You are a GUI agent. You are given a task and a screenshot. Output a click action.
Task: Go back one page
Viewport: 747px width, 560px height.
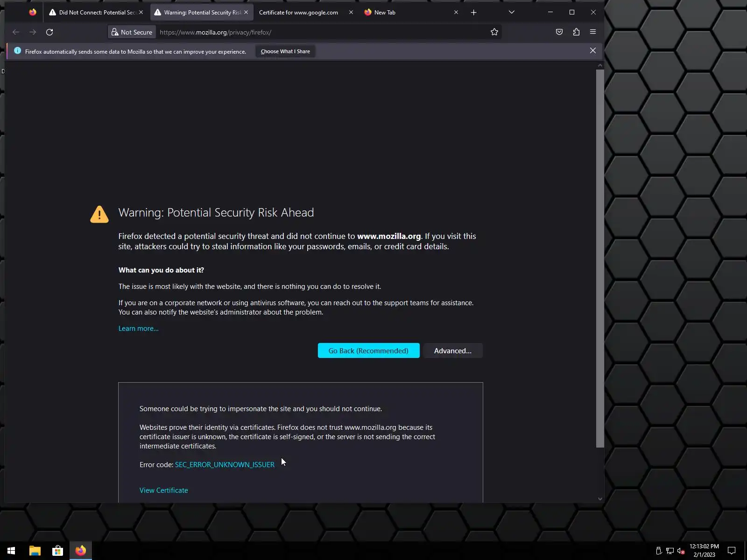(16, 32)
